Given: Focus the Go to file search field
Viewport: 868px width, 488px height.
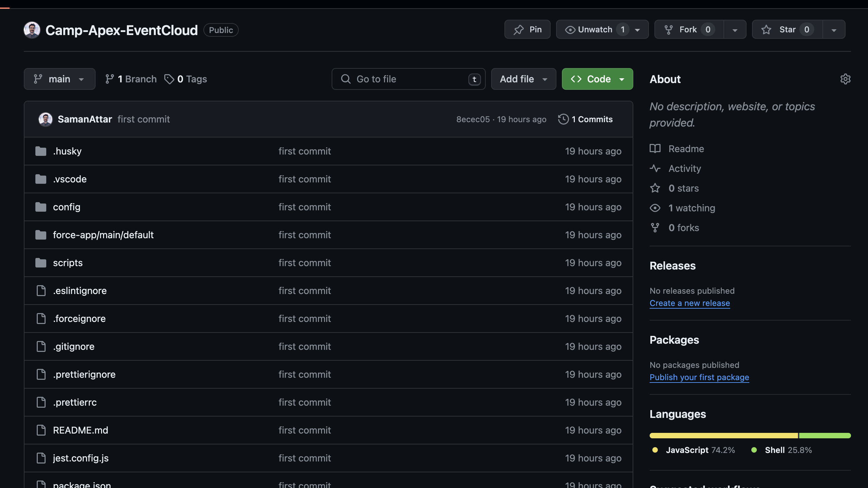Looking at the screenshot, I should click(408, 79).
